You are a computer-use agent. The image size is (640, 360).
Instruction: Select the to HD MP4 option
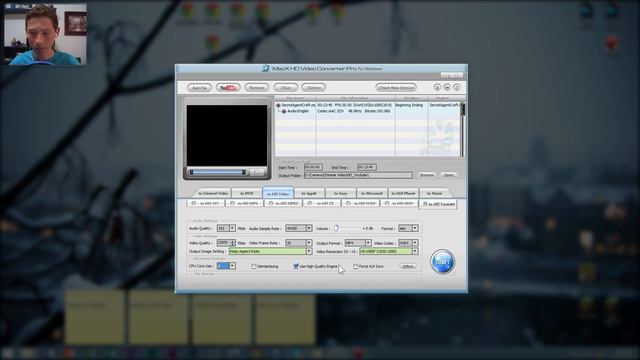click(x=244, y=203)
